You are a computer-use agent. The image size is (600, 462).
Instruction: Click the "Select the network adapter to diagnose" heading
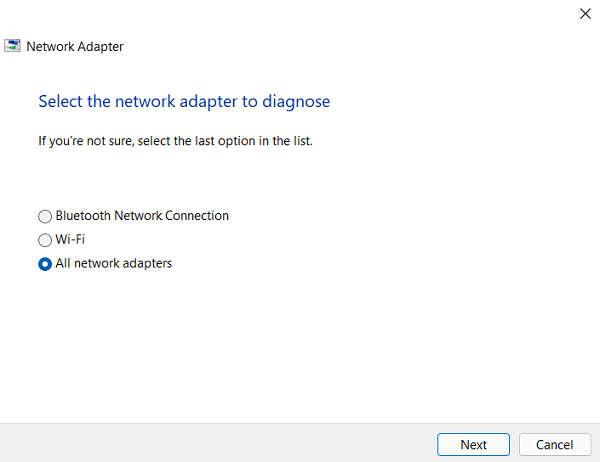(x=184, y=101)
